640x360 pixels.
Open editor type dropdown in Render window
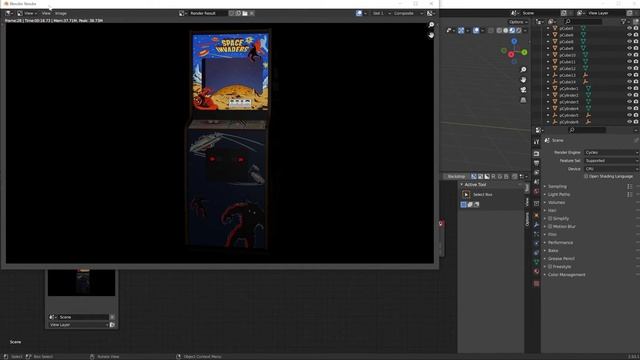point(9,13)
